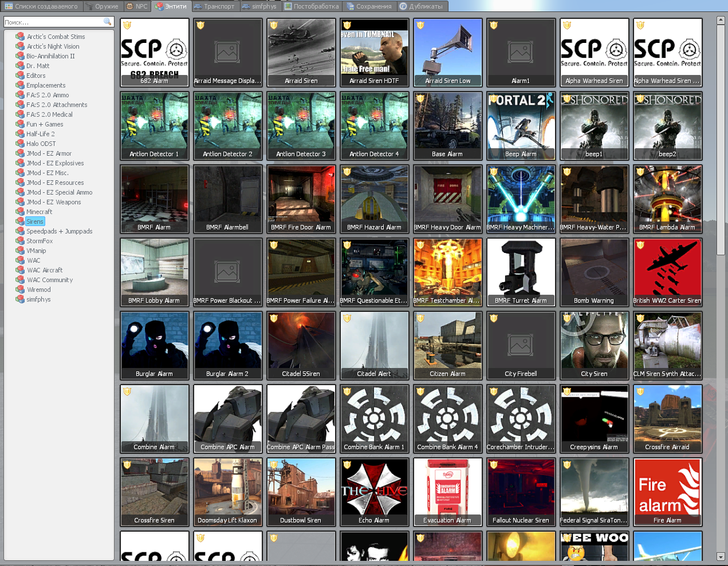Viewport: 728px width, 566px height.
Task: Select the StormFox category
Action: click(40, 241)
